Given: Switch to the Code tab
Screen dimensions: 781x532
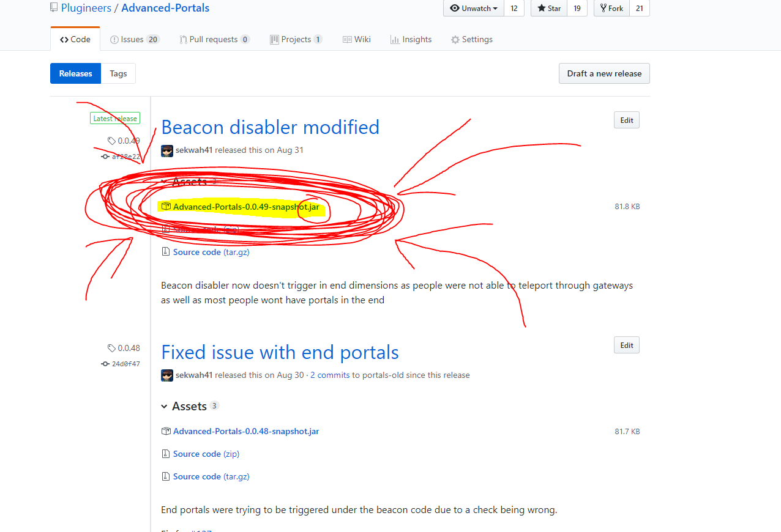Looking at the screenshot, I should coord(75,39).
